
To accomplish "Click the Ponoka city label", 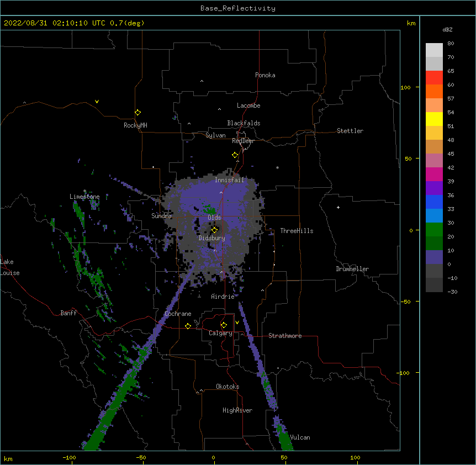I will click(265, 75).
